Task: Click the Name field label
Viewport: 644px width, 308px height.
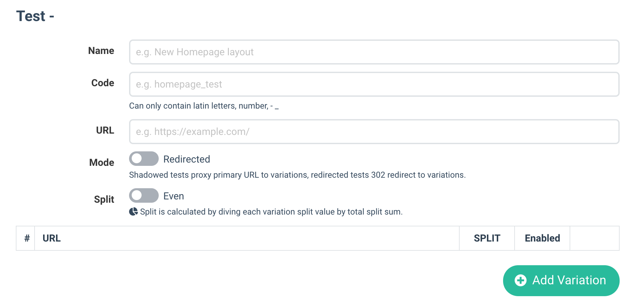Action: coord(101,51)
